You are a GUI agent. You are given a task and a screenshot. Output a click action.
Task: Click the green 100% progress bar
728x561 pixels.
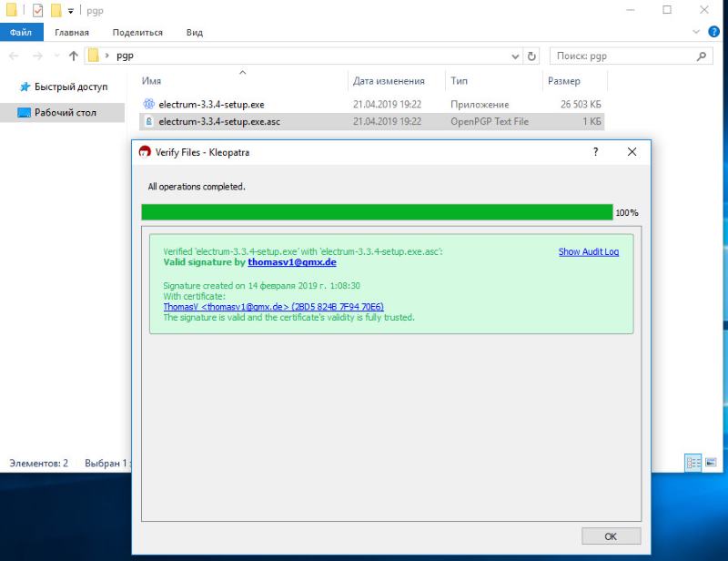click(377, 212)
